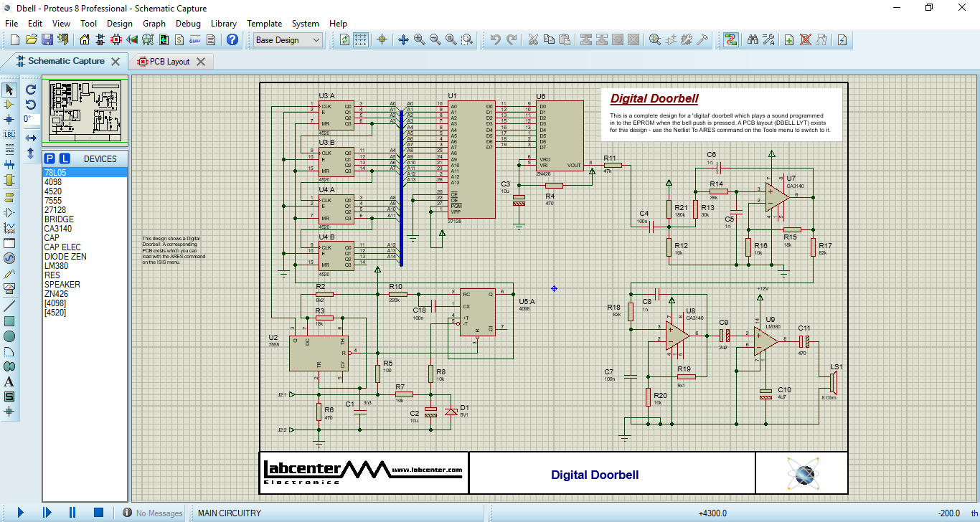Click the remove sheet red X icon

(805, 40)
